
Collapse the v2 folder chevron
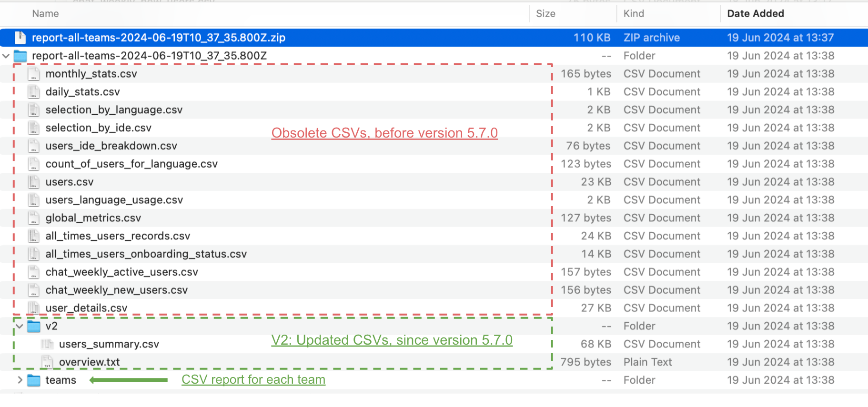click(x=20, y=326)
